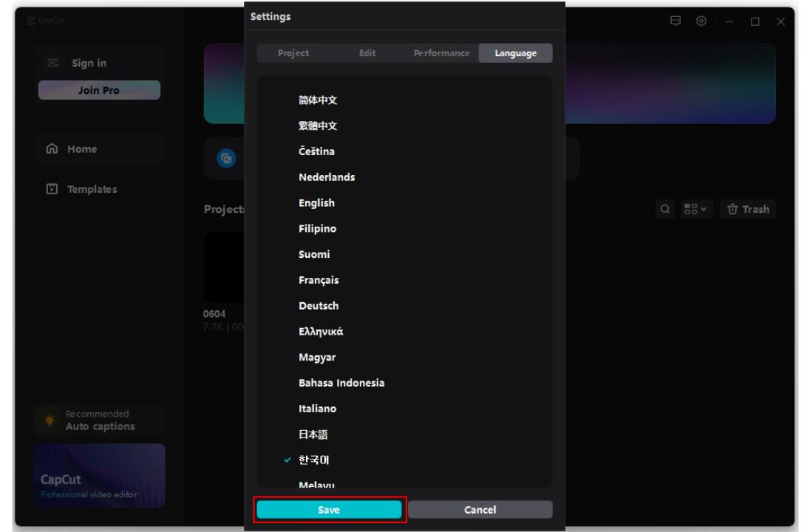Screen dimensions: 810x532
Task: Open the feedback message icon in title bar
Action: point(675,21)
